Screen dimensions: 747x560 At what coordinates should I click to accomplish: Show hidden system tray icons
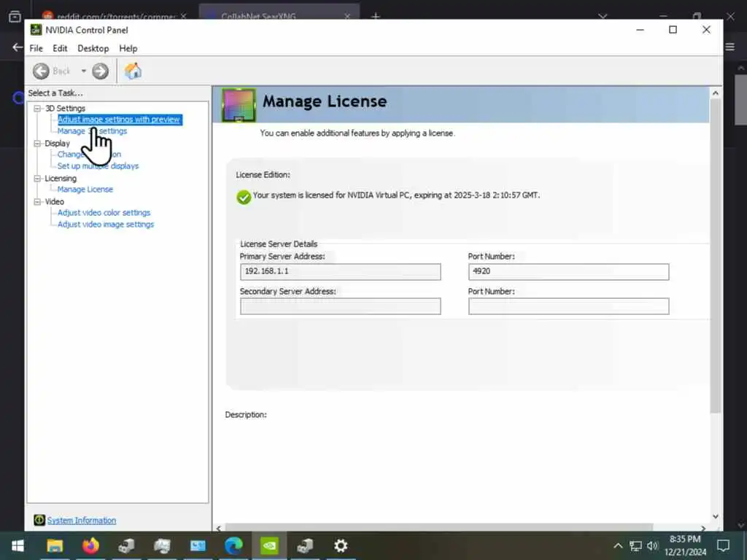pos(618,545)
